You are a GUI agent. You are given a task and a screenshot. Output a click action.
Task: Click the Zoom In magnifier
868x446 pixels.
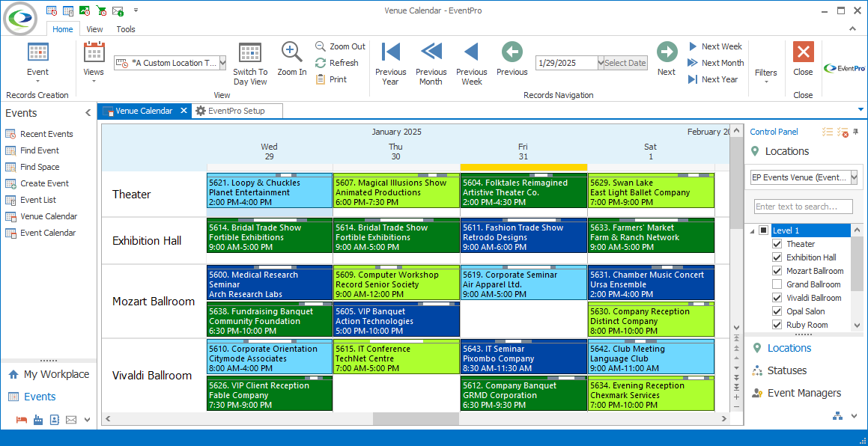[x=292, y=59]
